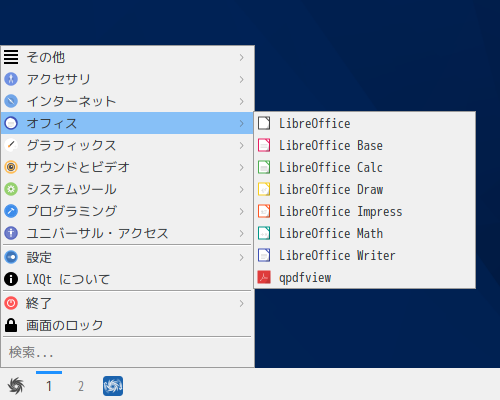
Task: Click the 画面のロック padlock icon
Action: pos(11,325)
